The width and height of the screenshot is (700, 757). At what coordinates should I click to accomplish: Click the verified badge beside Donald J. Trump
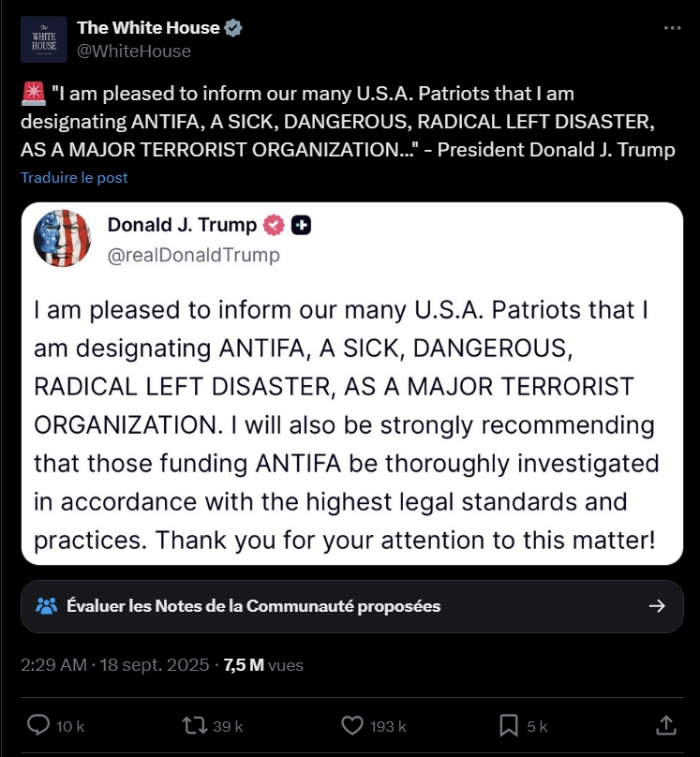[x=274, y=225]
